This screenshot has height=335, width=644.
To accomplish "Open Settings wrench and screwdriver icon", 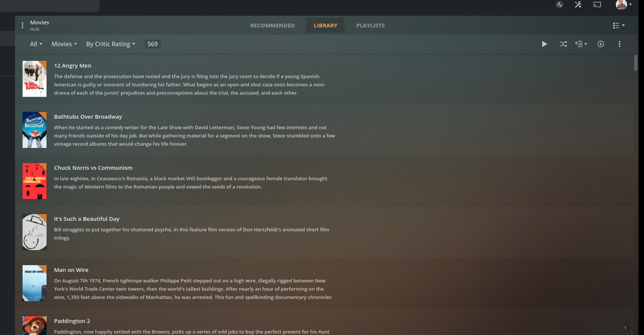I will 578,5.
